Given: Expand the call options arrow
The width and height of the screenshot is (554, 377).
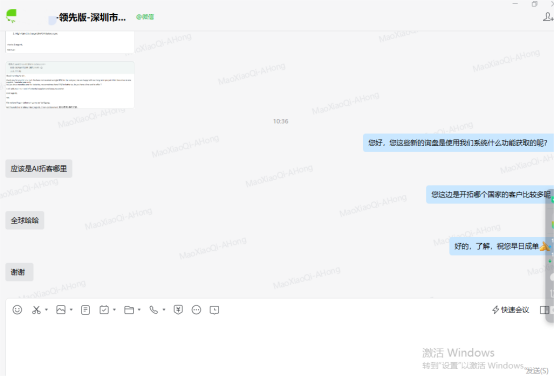Looking at the screenshot, I should coord(164,310).
